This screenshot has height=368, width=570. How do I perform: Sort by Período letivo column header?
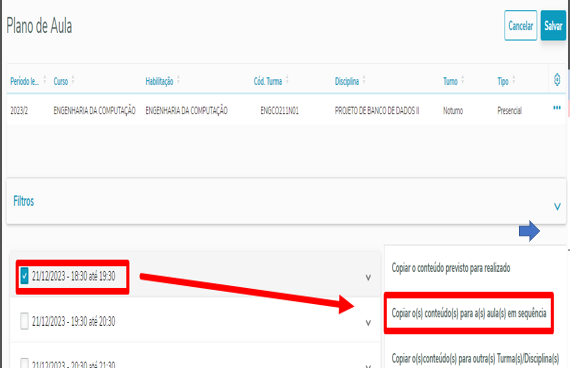tap(24, 81)
